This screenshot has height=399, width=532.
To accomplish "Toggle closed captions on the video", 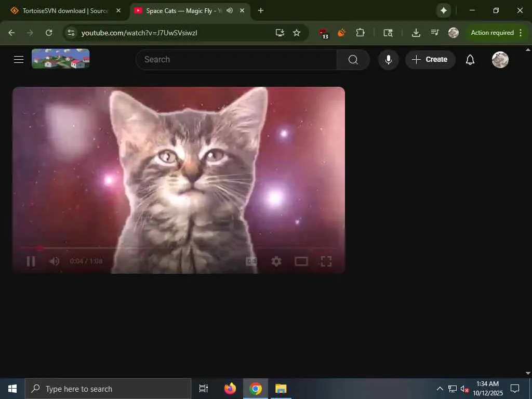I will [x=251, y=261].
